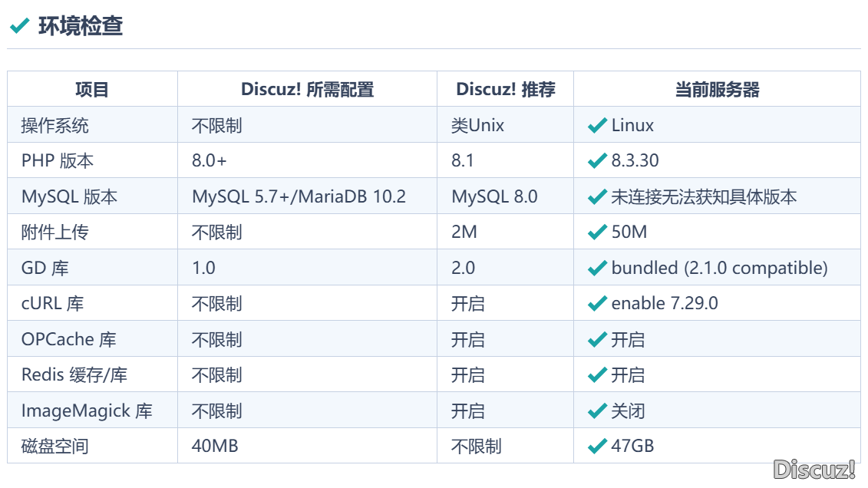Screen dimensions: 868x488
Task: Click the Discuz! logo watermark
Action: pyautogui.click(x=814, y=470)
